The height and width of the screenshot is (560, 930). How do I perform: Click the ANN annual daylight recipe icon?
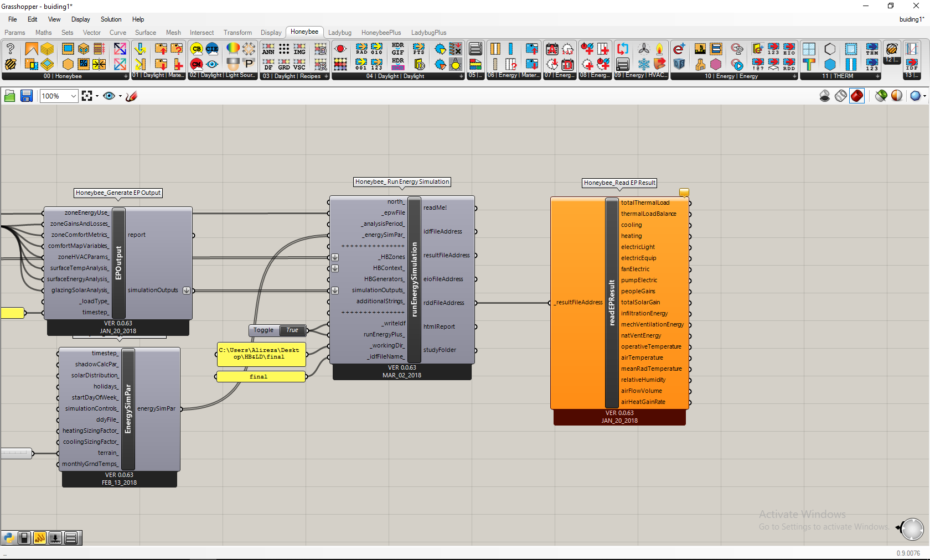(x=268, y=49)
